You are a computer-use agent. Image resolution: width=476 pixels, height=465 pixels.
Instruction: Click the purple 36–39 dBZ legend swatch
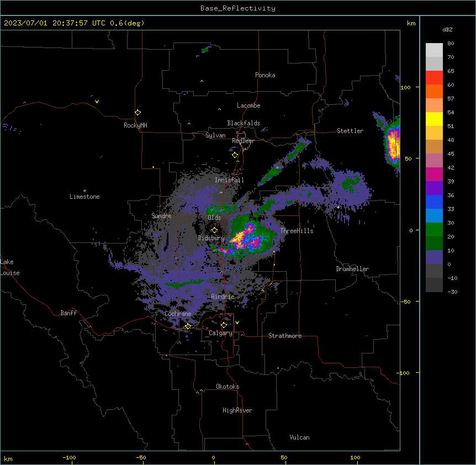pyautogui.click(x=434, y=188)
